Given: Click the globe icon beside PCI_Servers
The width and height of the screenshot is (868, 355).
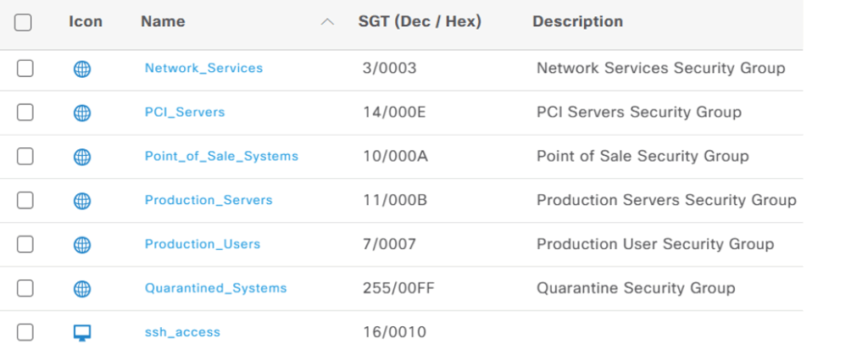Looking at the screenshot, I should pyautogui.click(x=82, y=113).
